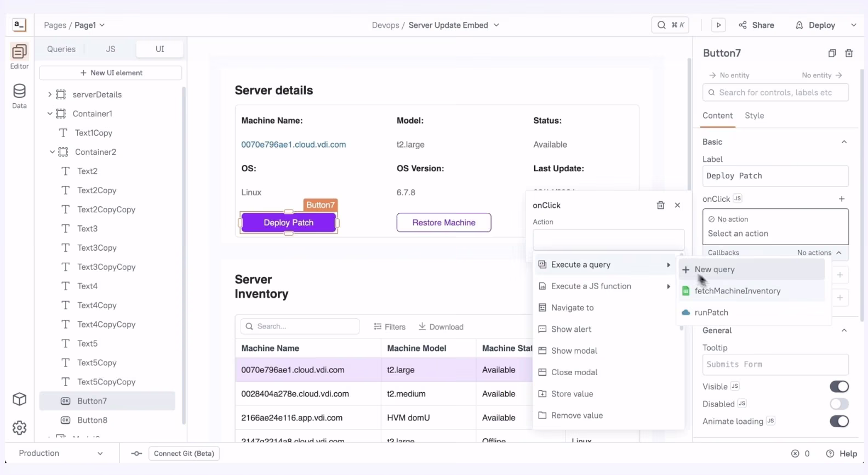Image resolution: width=868 pixels, height=475 pixels.
Task: Click the git branch icon in bottom bar
Action: pos(136,454)
